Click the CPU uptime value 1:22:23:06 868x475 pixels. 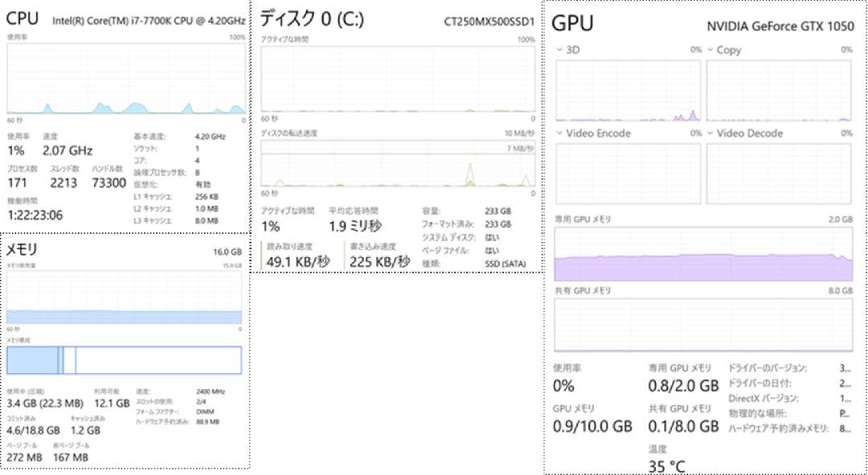[x=35, y=215]
